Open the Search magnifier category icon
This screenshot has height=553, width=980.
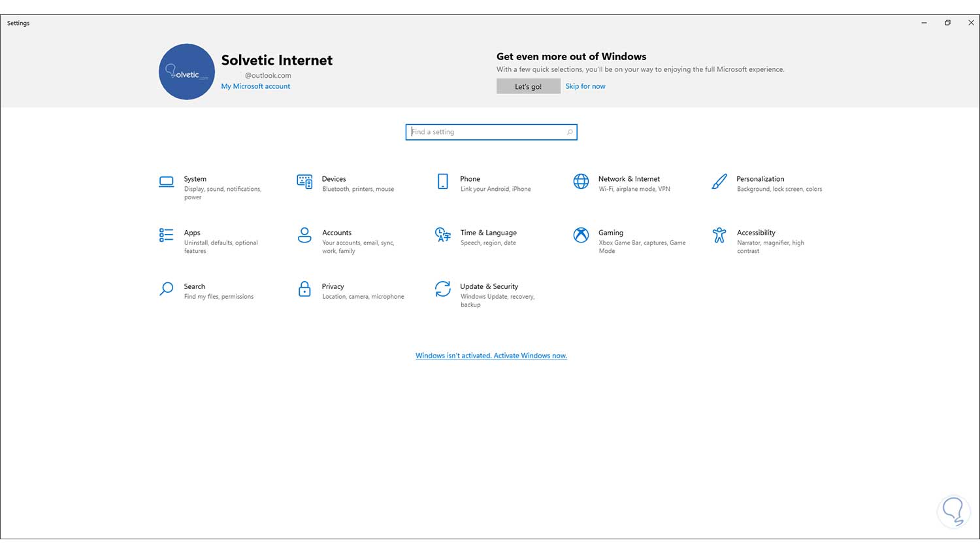click(167, 289)
